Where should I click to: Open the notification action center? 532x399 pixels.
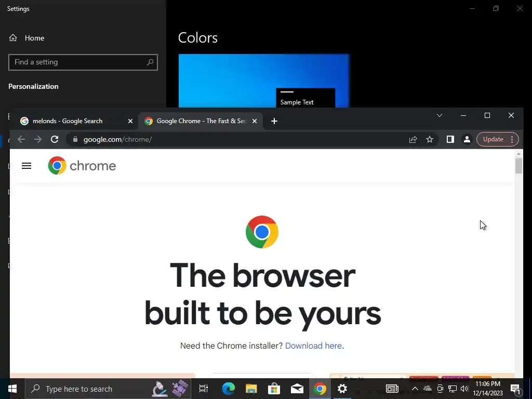point(515,389)
